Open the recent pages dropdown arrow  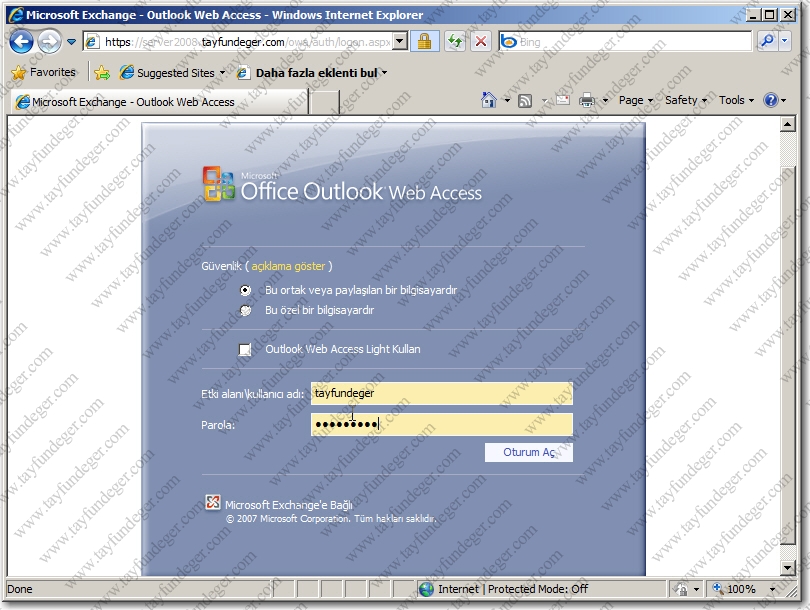(71, 42)
